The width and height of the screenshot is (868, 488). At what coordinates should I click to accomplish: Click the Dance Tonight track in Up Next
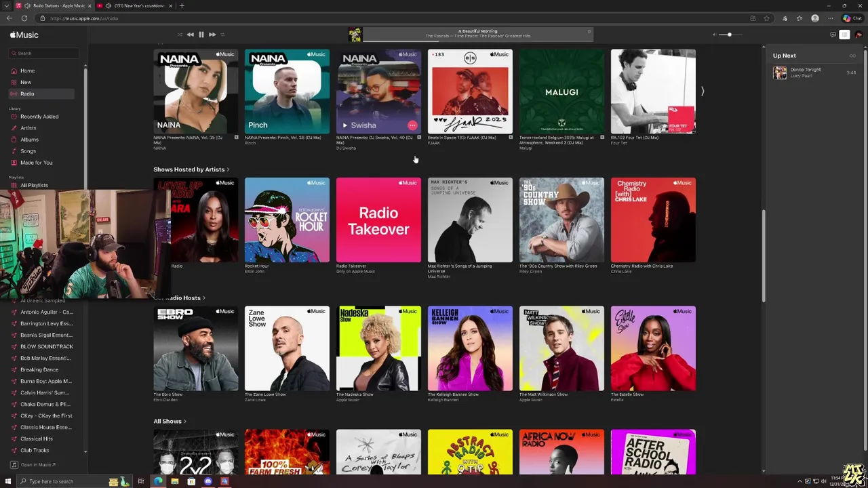(x=814, y=73)
